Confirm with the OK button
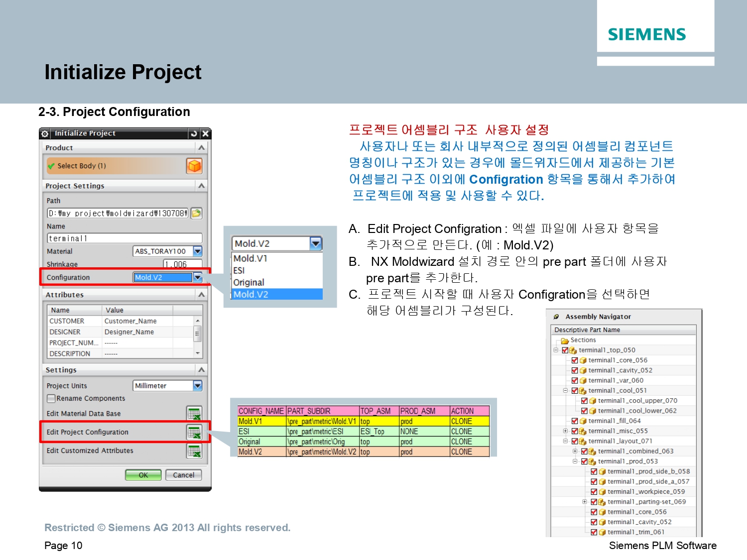 (x=143, y=475)
